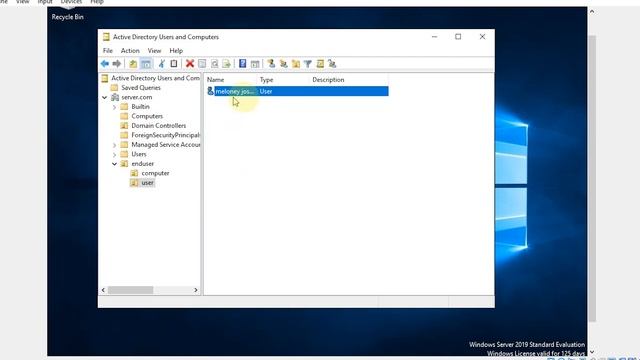
Task: Click the Export List toolbar icon
Action: coord(227,64)
